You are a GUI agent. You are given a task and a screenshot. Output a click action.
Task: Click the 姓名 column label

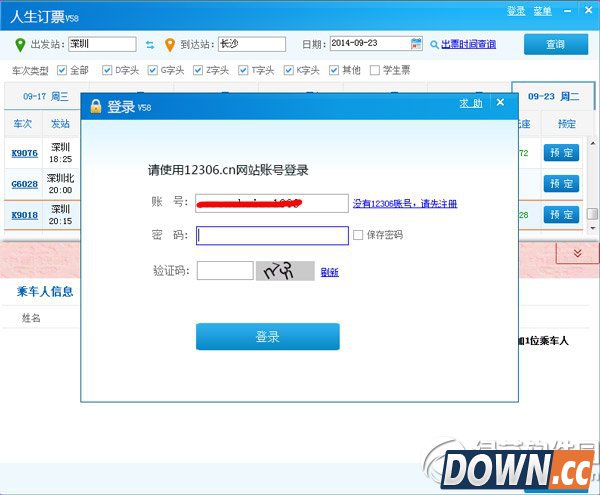tap(31, 318)
